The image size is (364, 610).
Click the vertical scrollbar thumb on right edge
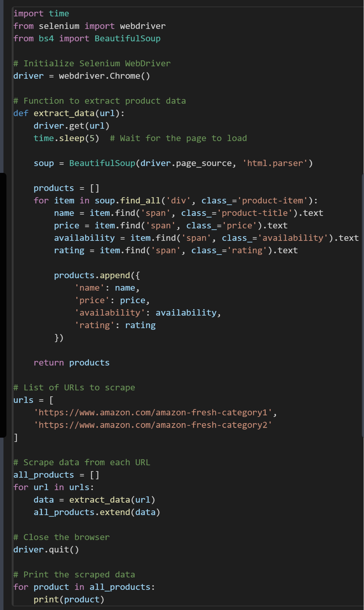(363, 305)
